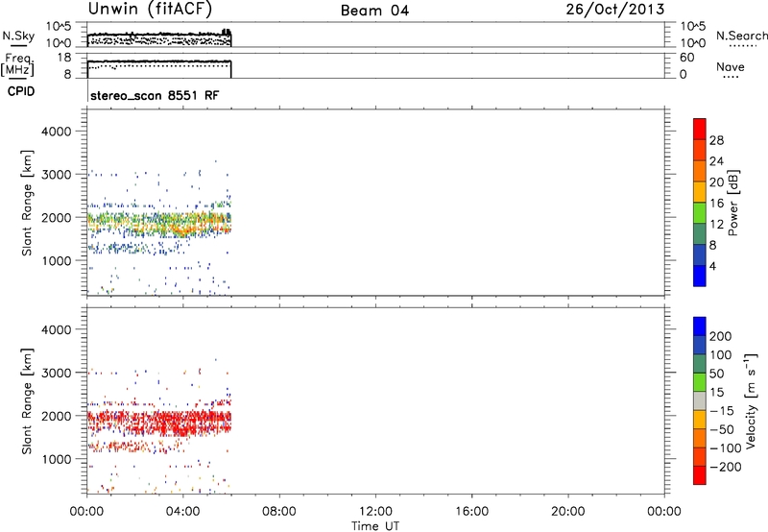Image resolution: width=768 pixels, height=532 pixels.
Task: Select the "3000" tick in the power panel
Action: 57,175
